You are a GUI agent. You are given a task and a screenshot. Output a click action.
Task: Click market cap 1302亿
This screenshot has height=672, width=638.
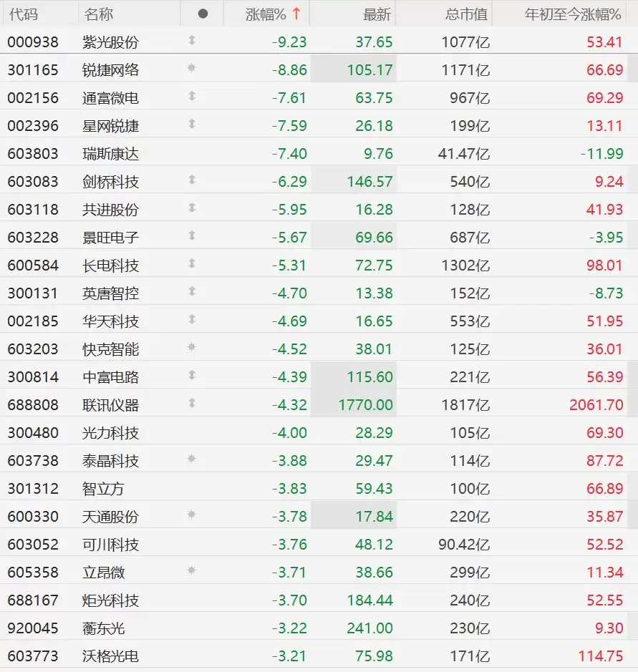[x=465, y=266]
